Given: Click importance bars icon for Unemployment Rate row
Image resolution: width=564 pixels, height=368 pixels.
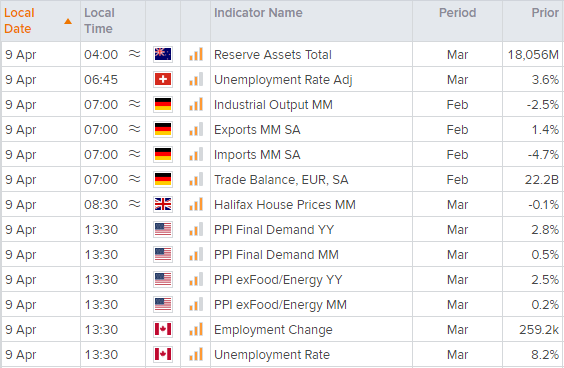Looking at the screenshot, I should click(196, 354).
